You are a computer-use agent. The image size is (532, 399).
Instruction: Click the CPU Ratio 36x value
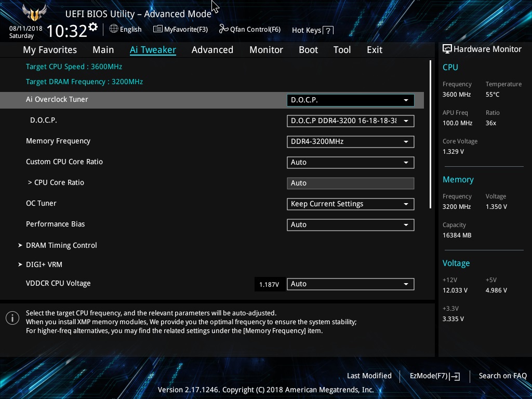click(490, 123)
